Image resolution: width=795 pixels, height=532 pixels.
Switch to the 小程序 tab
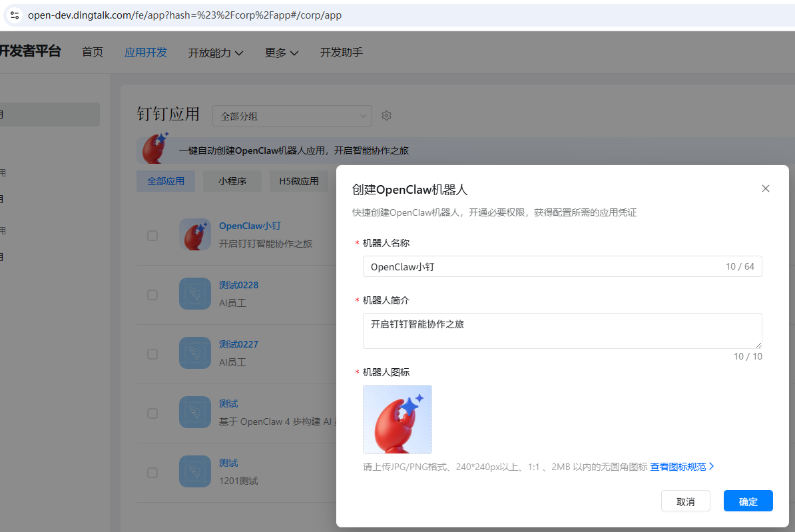(x=232, y=181)
